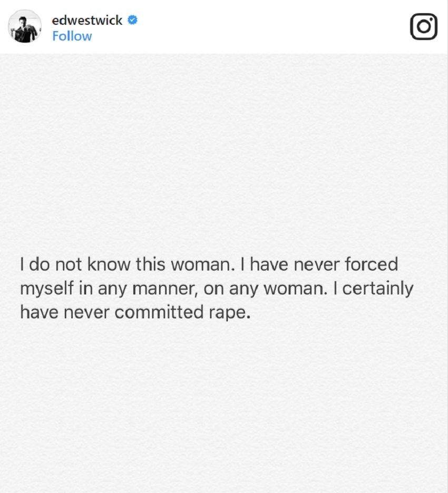Open the edwestwick profile picture
Image resolution: width=448 pixels, height=493 pixels.
pyautogui.click(x=25, y=26)
